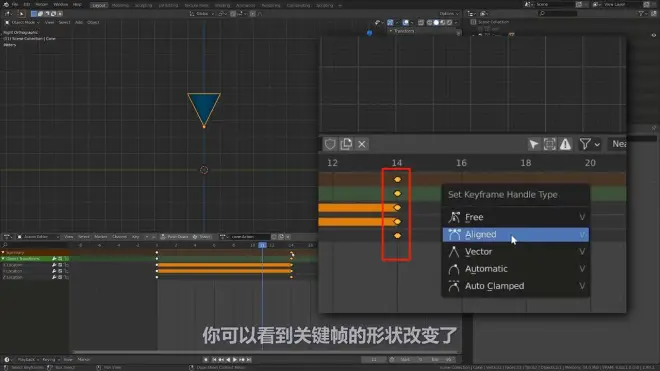Open viewport Options dropdown
Screen dimensions: 660x371
click(449, 13)
